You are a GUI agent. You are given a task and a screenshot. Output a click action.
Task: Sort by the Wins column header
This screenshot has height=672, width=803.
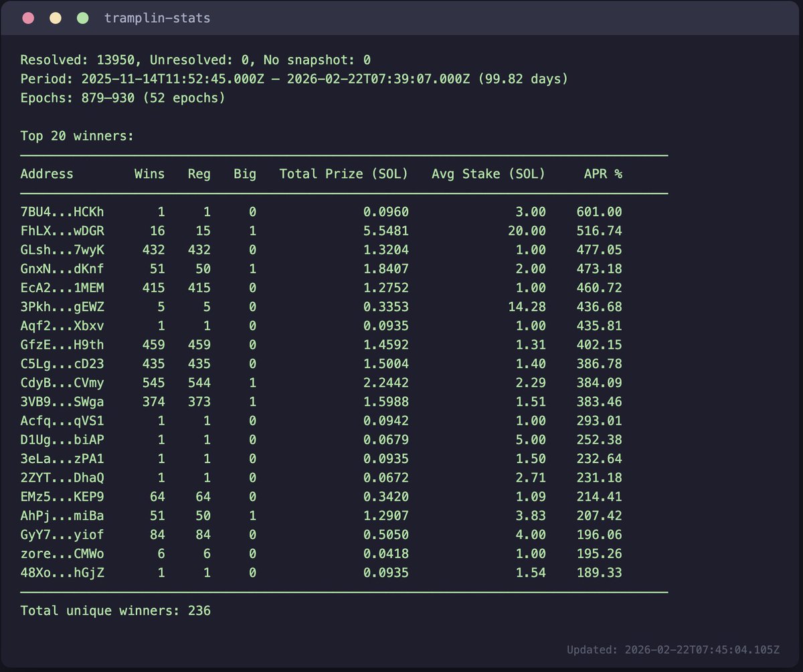pyautogui.click(x=149, y=173)
